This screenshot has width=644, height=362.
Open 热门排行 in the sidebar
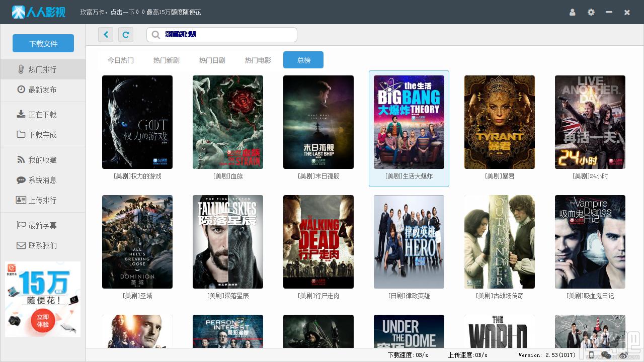coord(43,69)
